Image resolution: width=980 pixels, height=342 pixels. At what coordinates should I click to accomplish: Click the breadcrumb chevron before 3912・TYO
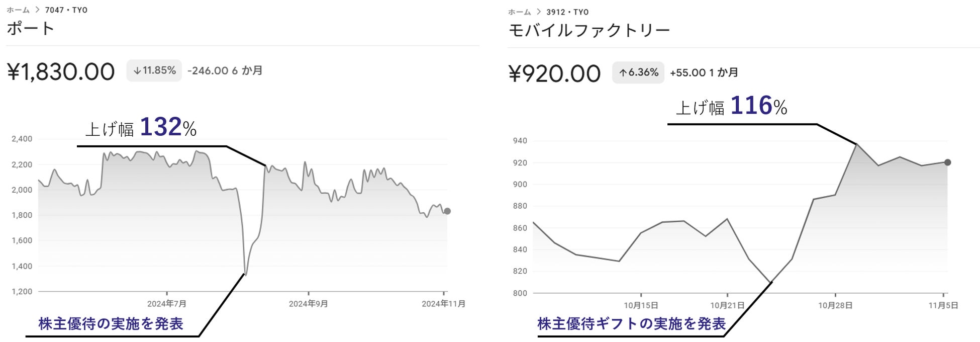539,12
